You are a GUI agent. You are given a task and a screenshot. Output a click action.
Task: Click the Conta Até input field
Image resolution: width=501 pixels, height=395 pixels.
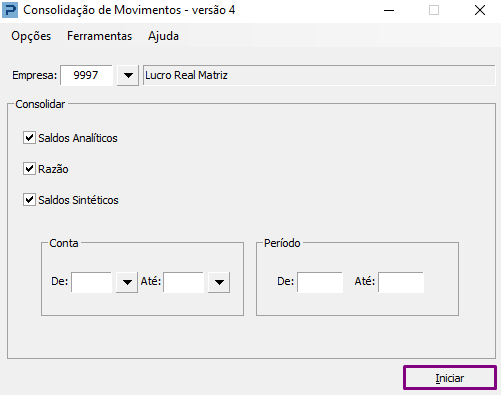(x=184, y=282)
